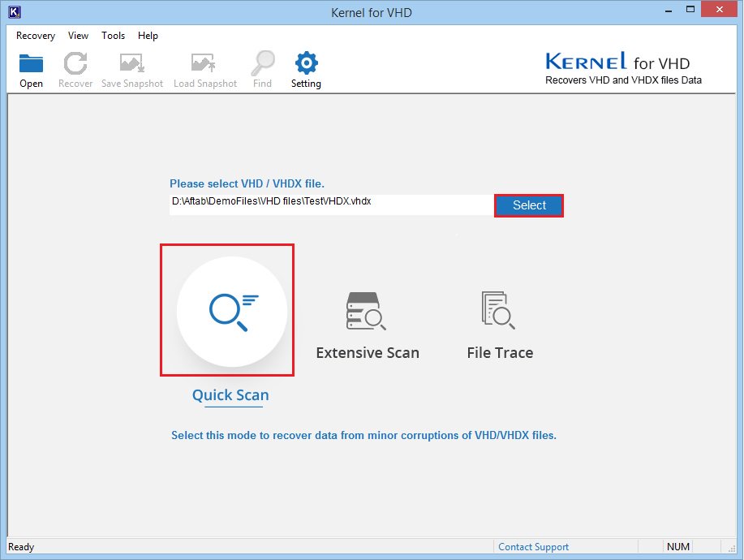Open the View menu
The height and width of the screenshot is (560, 744).
pos(78,36)
